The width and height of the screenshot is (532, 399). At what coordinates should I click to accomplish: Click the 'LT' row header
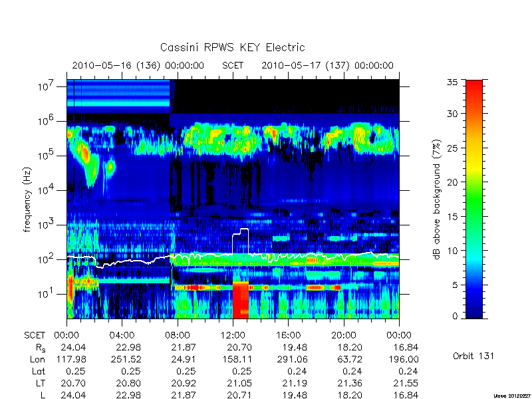pyautogui.click(x=41, y=383)
